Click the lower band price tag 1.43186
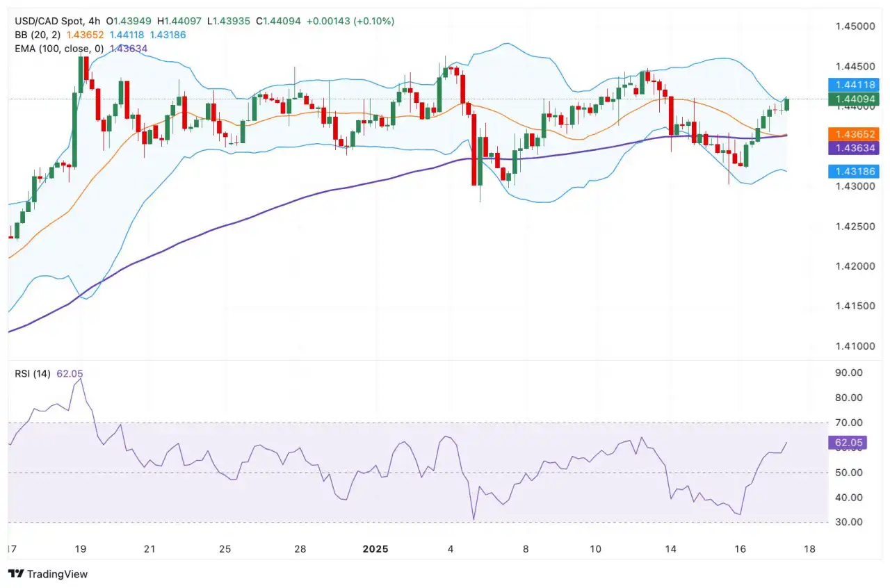 point(854,171)
